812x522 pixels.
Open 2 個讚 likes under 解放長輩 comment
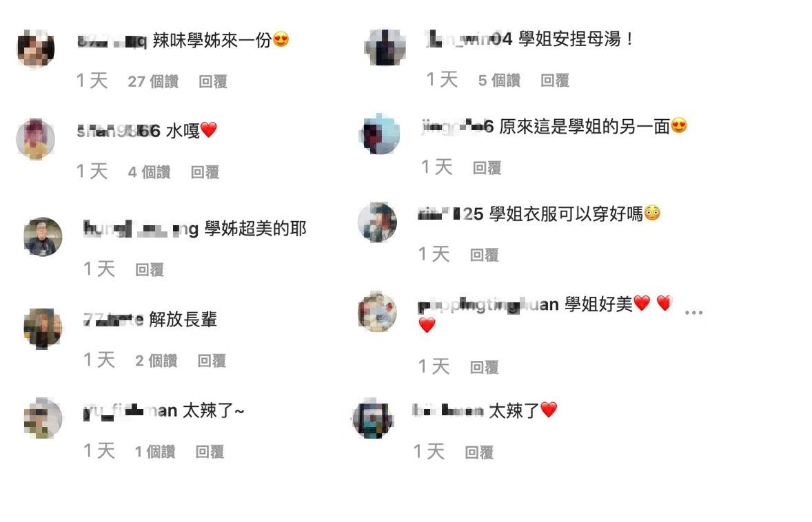(156, 361)
